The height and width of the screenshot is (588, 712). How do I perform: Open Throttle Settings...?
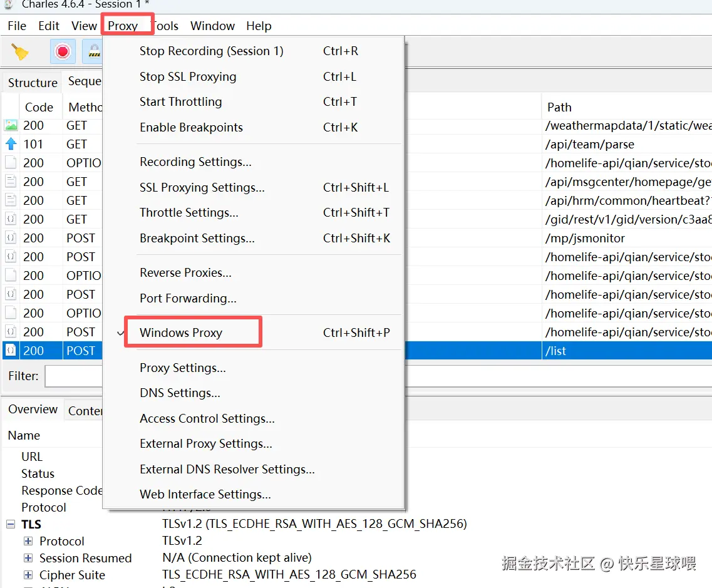(254, 212)
